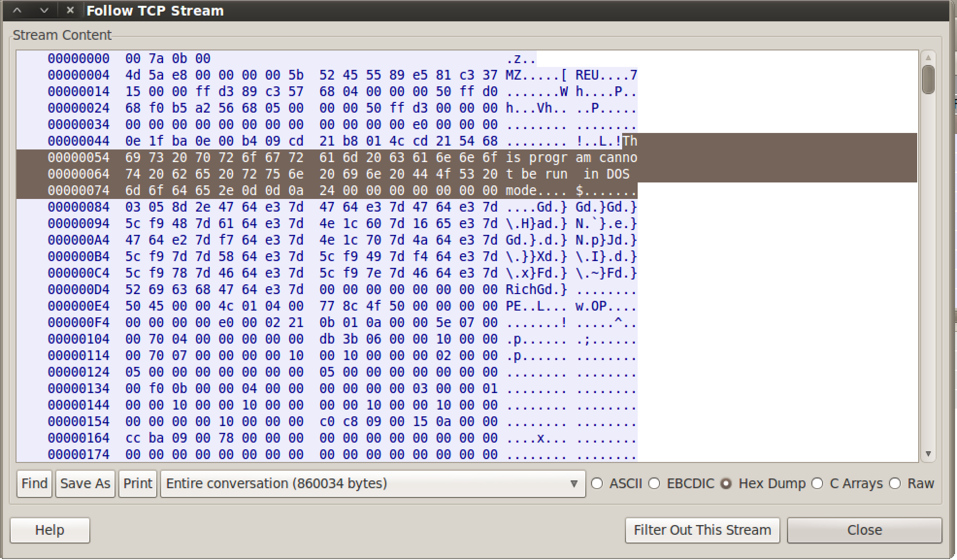Click Filter Out This Stream
This screenshot has width=957, height=560.
click(x=702, y=530)
